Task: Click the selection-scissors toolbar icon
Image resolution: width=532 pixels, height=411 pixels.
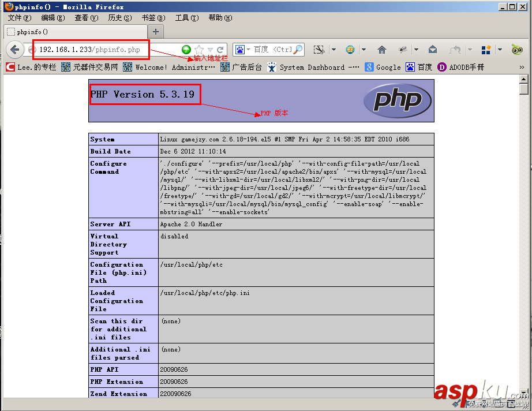Action: coord(317,48)
